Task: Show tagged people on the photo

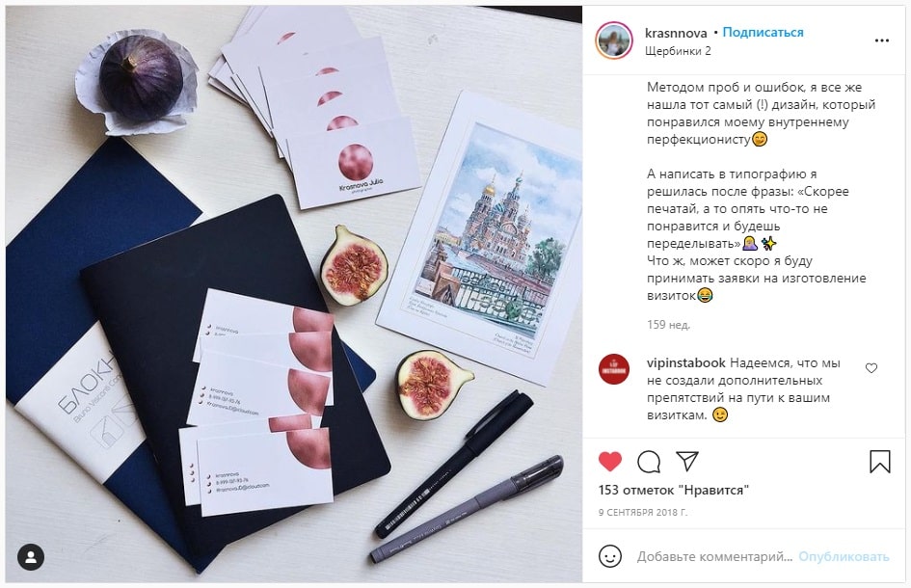Action: pos(32,556)
